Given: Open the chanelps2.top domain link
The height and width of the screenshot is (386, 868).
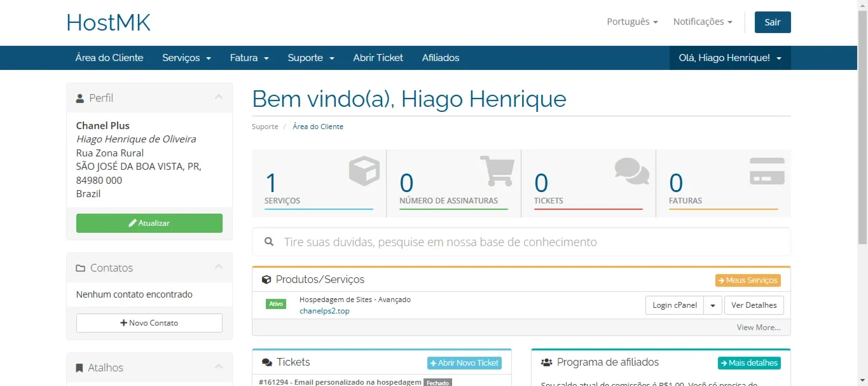Looking at the screenshot, I should pos(324,311).
